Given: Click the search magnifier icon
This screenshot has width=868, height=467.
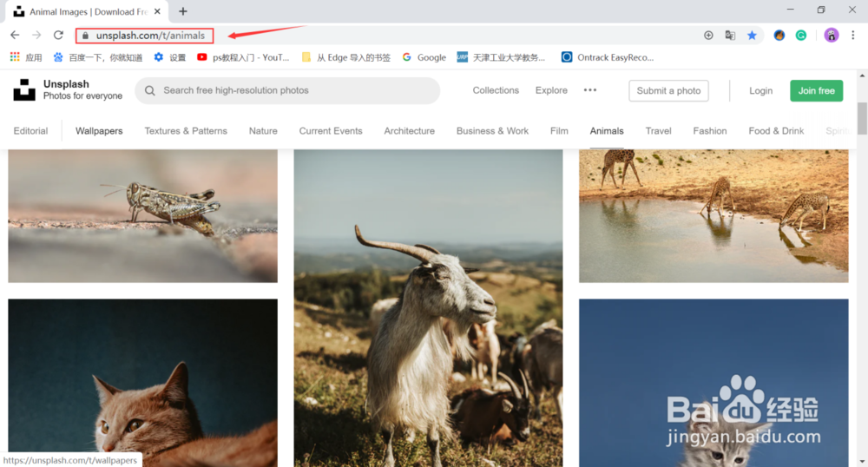Looking at the screenshot, I should 150,90.
